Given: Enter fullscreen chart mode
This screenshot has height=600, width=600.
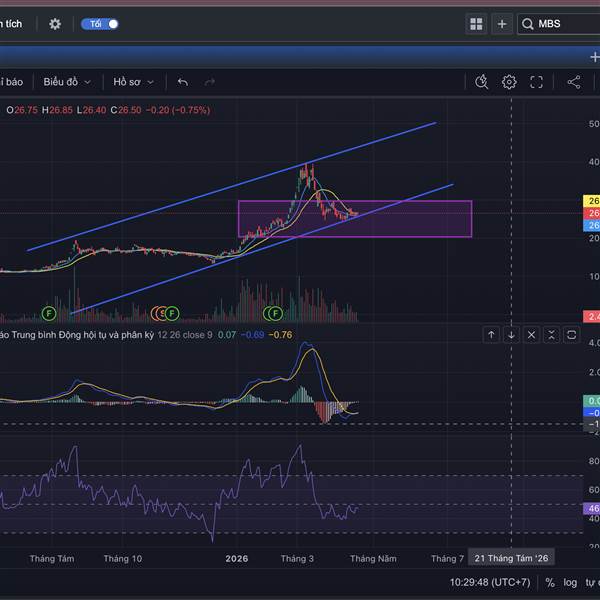Looking at the screenshot, I should (536, 82).
